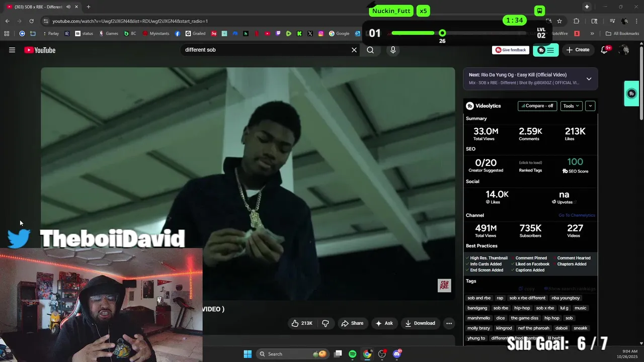The image size is (644, 362).
Task: Open the Instagram bookmark icon
Action: tap(320, 34)
